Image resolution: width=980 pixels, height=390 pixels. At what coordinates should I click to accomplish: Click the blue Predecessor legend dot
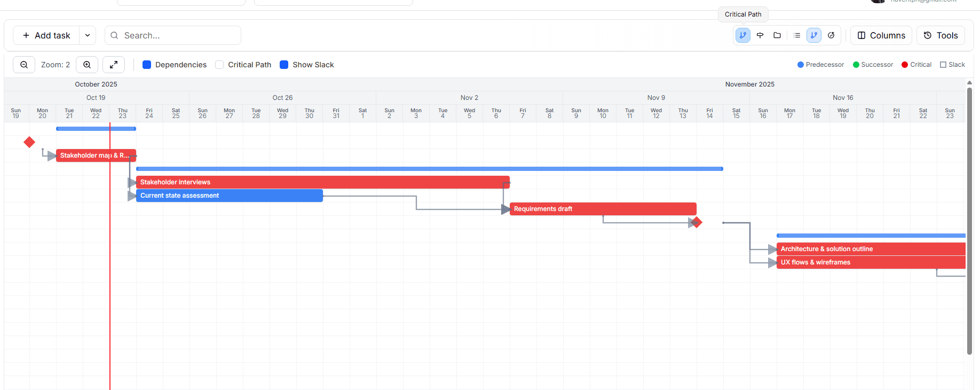(x=801, y=65)
